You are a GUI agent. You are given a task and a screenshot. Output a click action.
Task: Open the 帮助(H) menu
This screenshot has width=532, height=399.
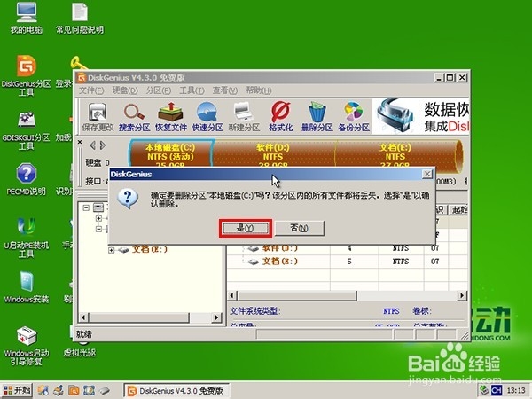click(259, 90)
